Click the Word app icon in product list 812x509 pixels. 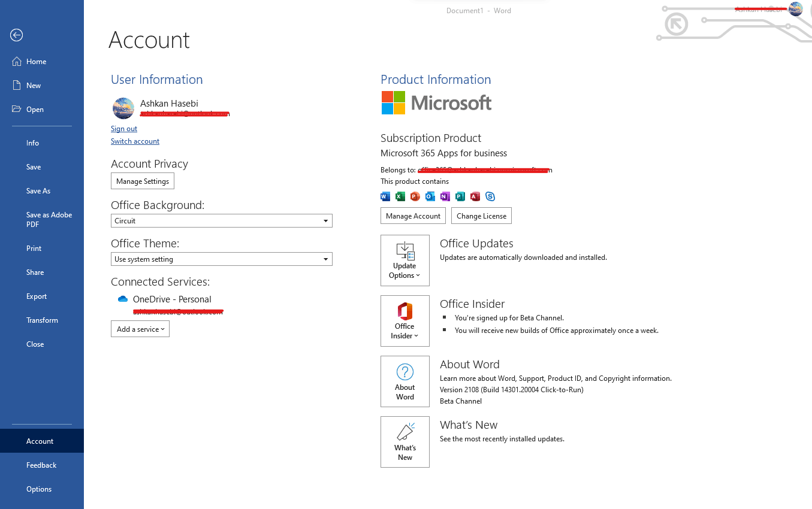385,196
